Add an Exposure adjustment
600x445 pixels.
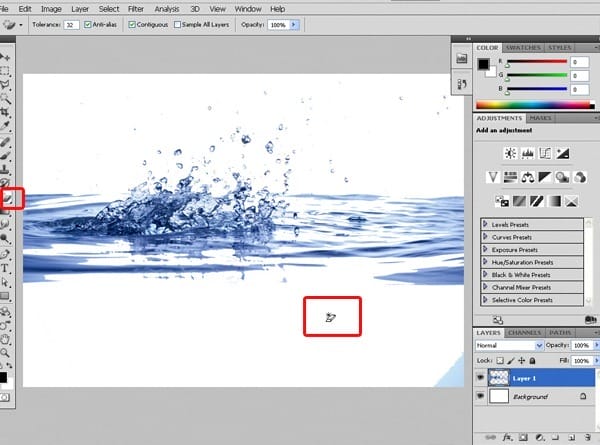[562, 153]
